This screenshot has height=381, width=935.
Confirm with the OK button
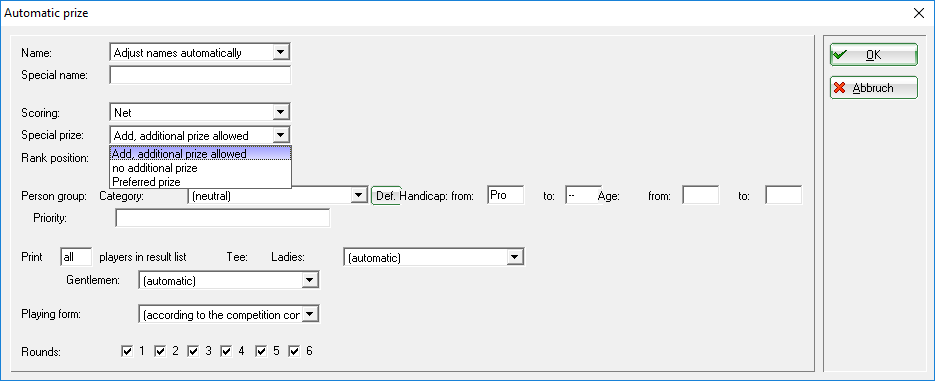point(874,55)
